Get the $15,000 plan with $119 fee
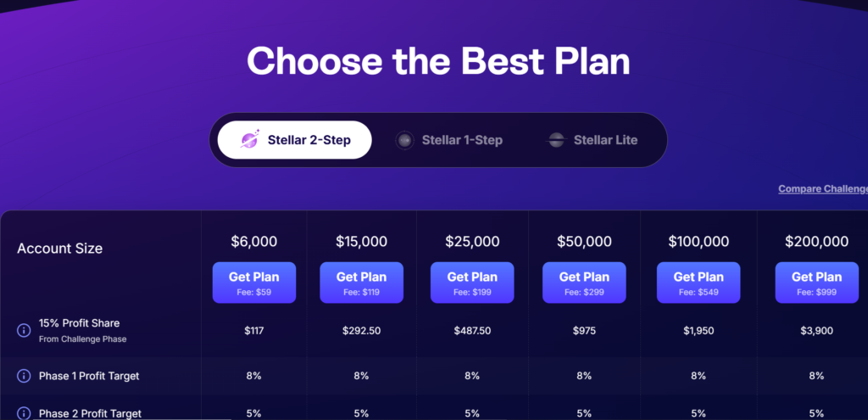 [361, 283]
